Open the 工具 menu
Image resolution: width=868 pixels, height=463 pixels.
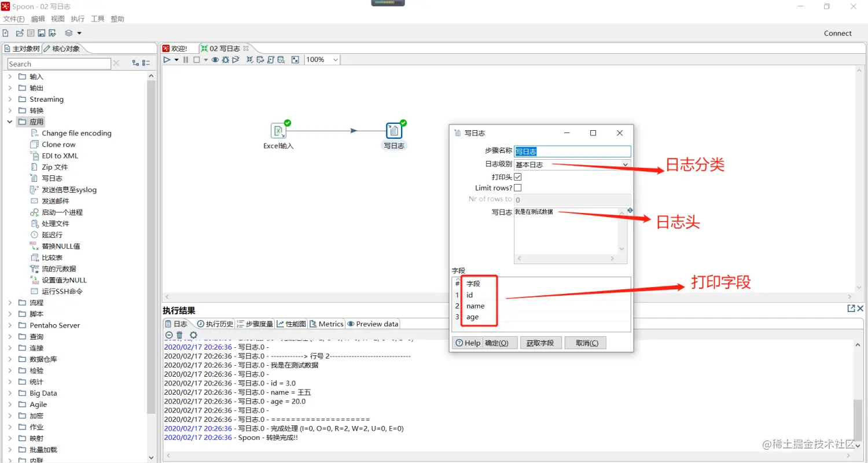(x=98, y=19)
